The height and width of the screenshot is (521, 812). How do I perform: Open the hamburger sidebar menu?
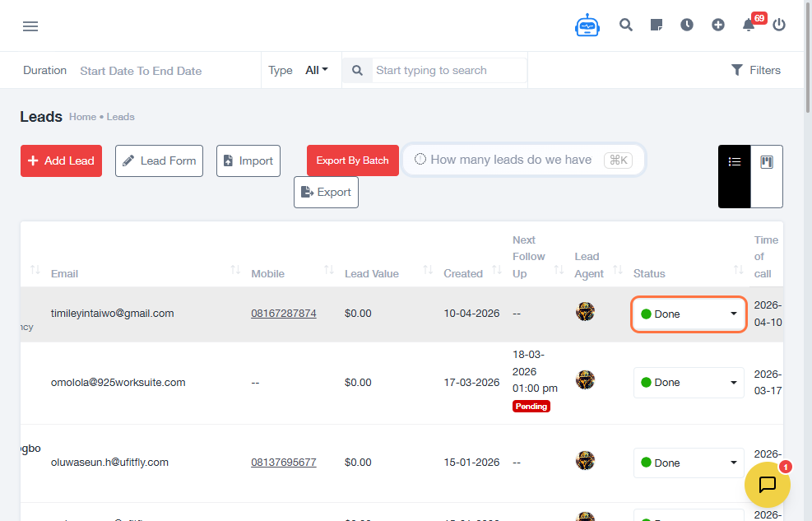point(30,26)
